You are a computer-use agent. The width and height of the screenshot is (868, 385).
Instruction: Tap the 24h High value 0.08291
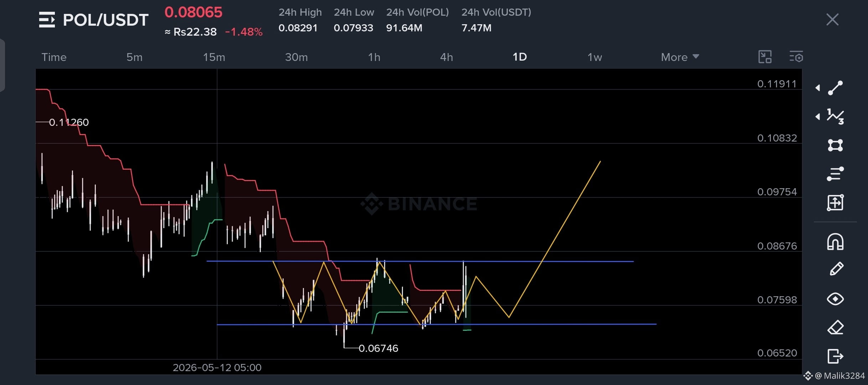(x=298, y=28)
